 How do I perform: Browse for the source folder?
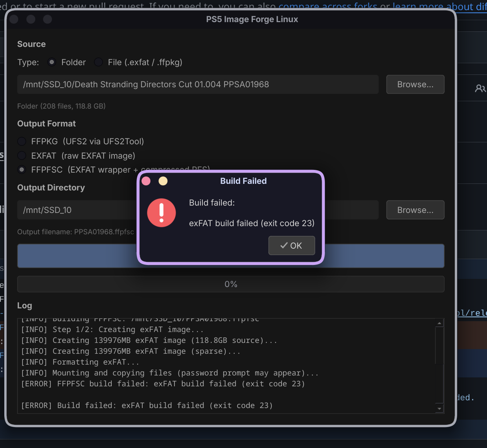415,84
